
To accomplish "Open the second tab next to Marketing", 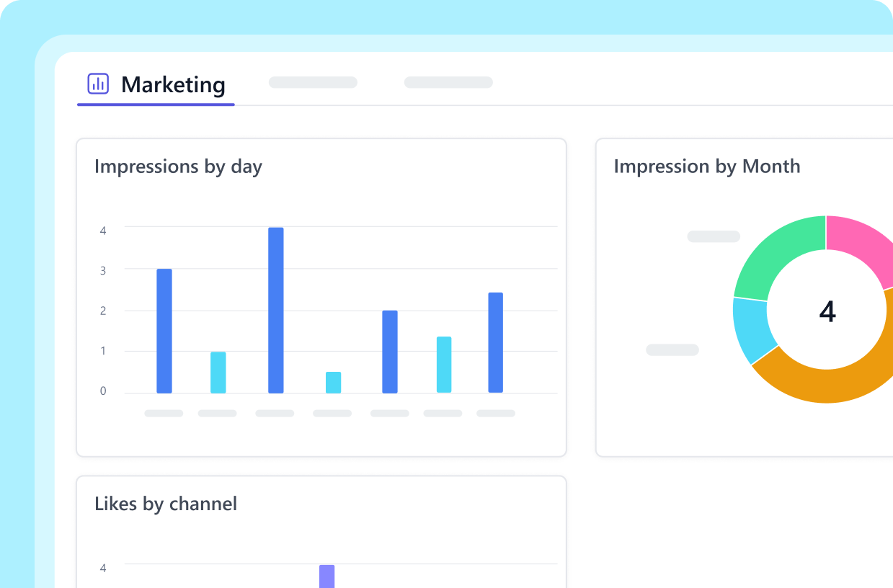I will pyautogui.click(x=312, y=82).
